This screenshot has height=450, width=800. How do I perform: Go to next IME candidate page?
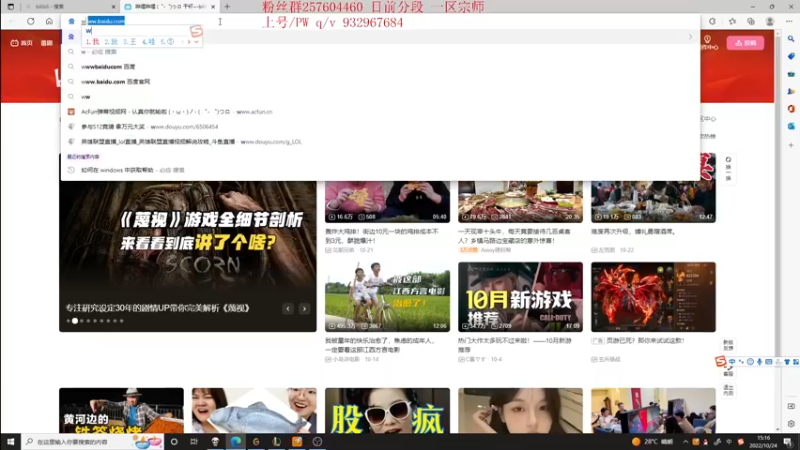coord(189,42)
